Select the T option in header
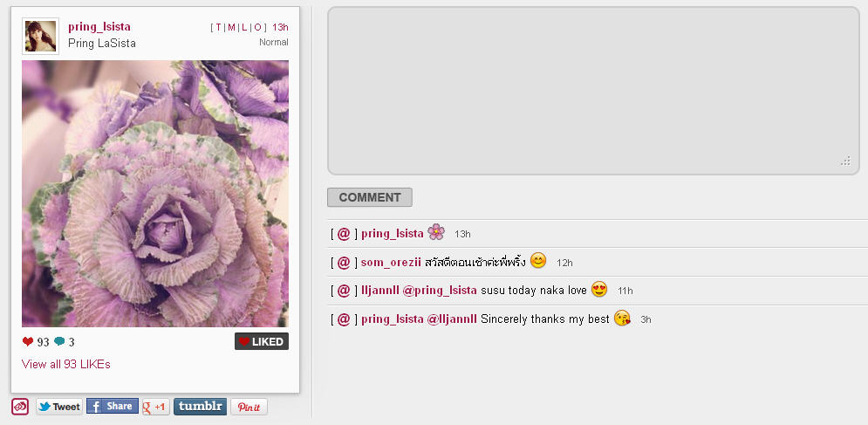 219,27
